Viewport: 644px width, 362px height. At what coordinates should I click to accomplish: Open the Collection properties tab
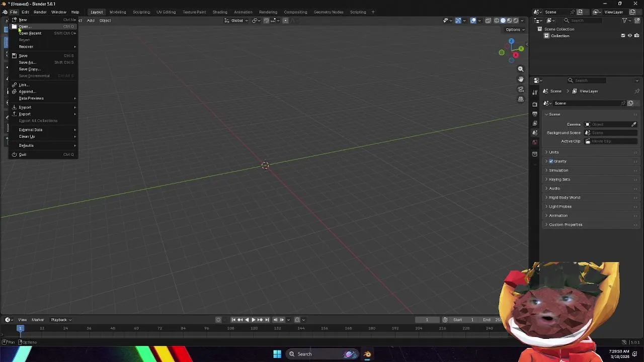coord(535,154)
